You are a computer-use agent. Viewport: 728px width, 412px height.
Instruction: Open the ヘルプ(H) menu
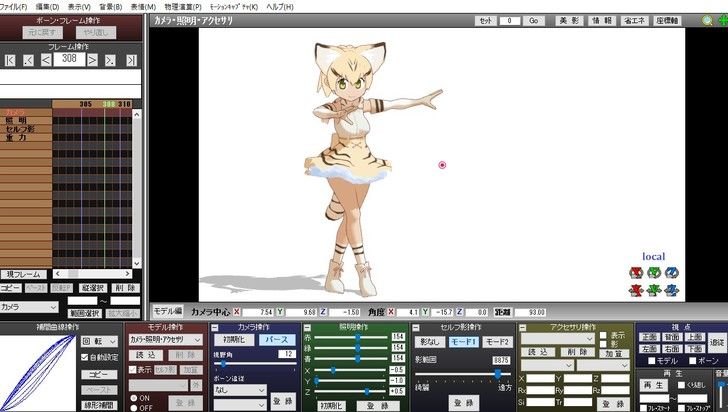(280, 7)
